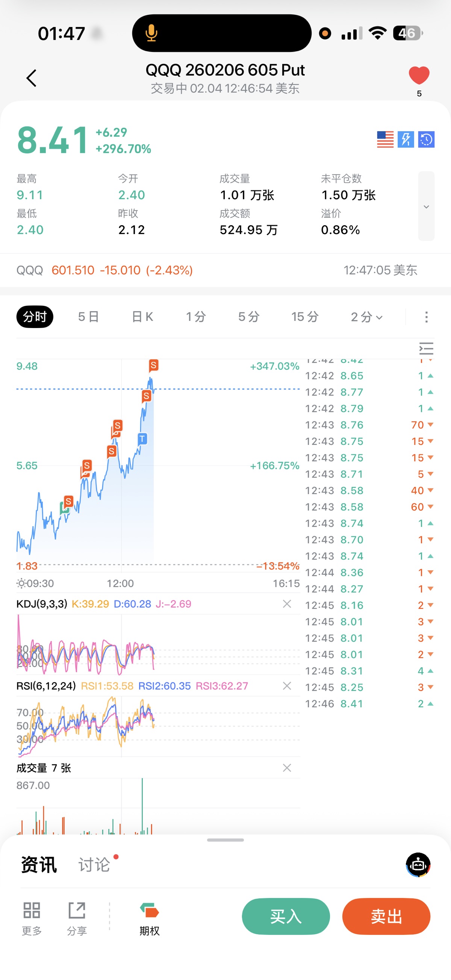Screen dimensions: 451x980
Task: Expand the quote details chevron
Action: pos(426,206)
